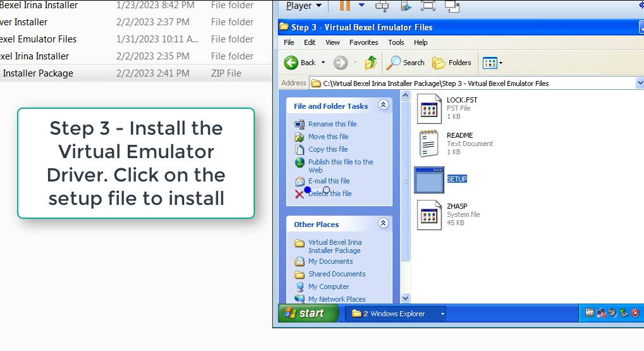Click the envelope icon for E-mail this file

pos(300,181)
